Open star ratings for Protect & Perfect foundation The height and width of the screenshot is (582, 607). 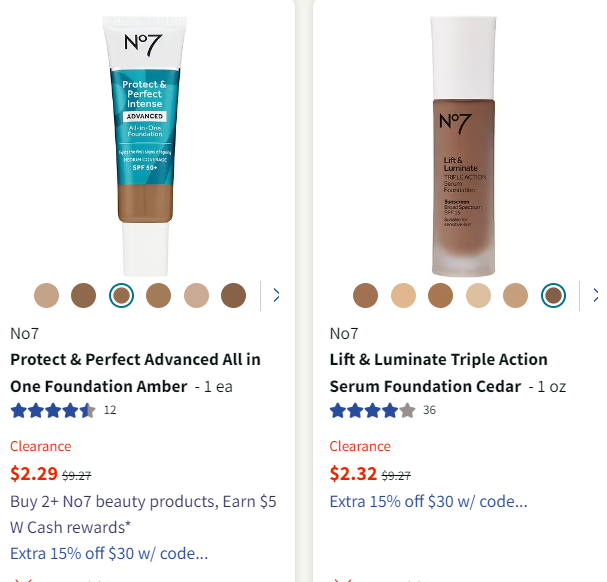click(x=53, y=410)
